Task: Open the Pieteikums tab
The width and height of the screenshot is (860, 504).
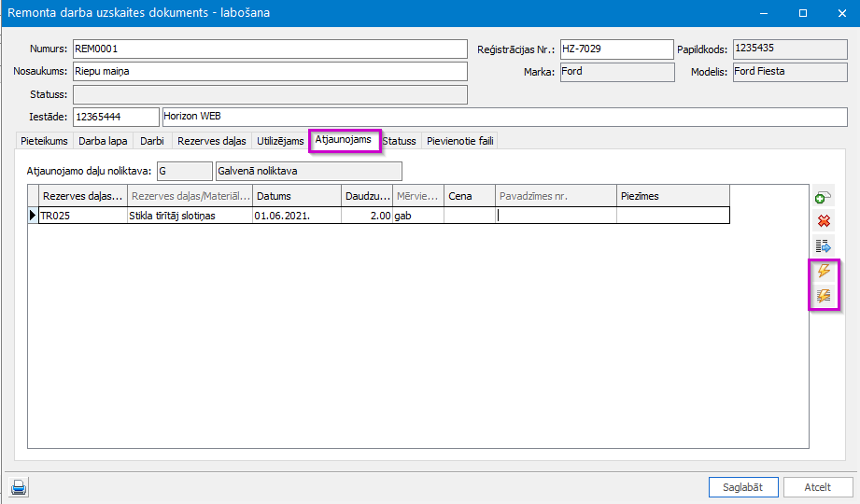Action: tap(44, 141)
